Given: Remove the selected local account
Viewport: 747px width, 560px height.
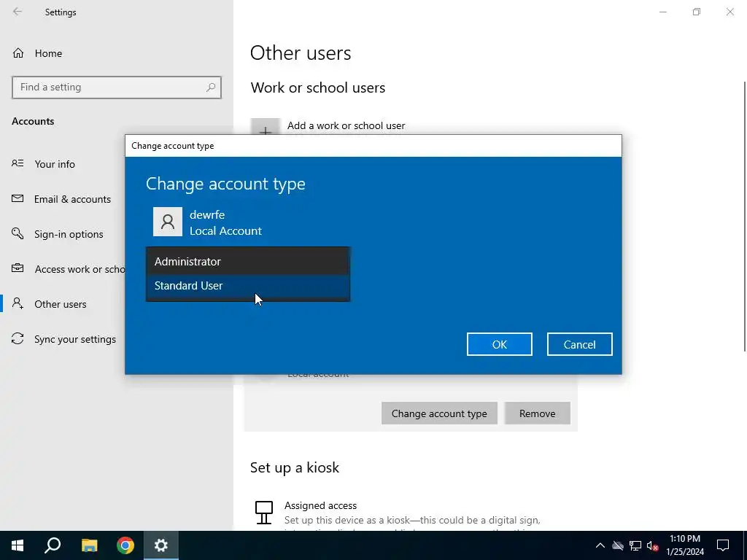Looking at the screenshot, I should click(538, 413).
